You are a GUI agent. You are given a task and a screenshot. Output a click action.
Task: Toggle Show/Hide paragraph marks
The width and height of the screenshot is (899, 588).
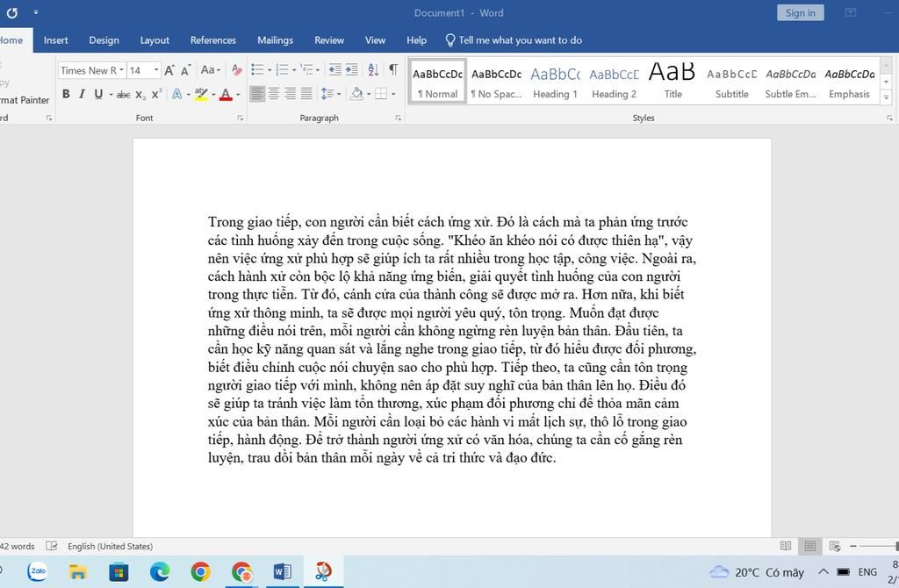(393, 70)
